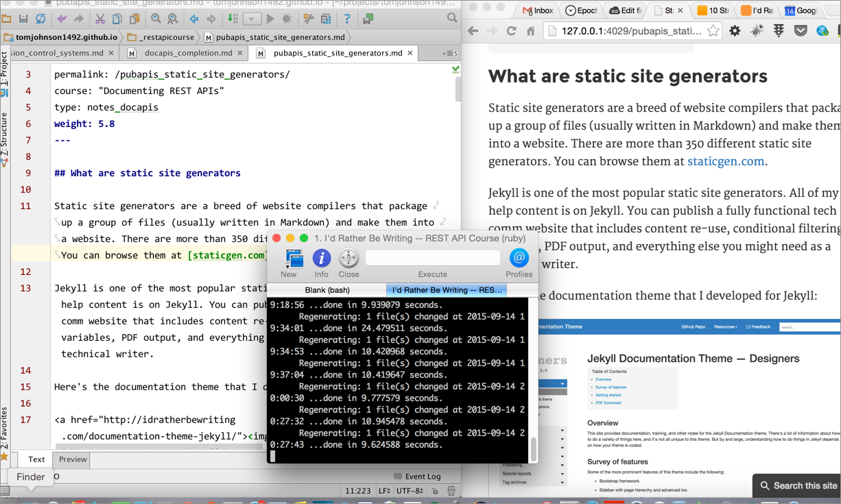Open the UTF-8 encoding selector

coord(410,491)
